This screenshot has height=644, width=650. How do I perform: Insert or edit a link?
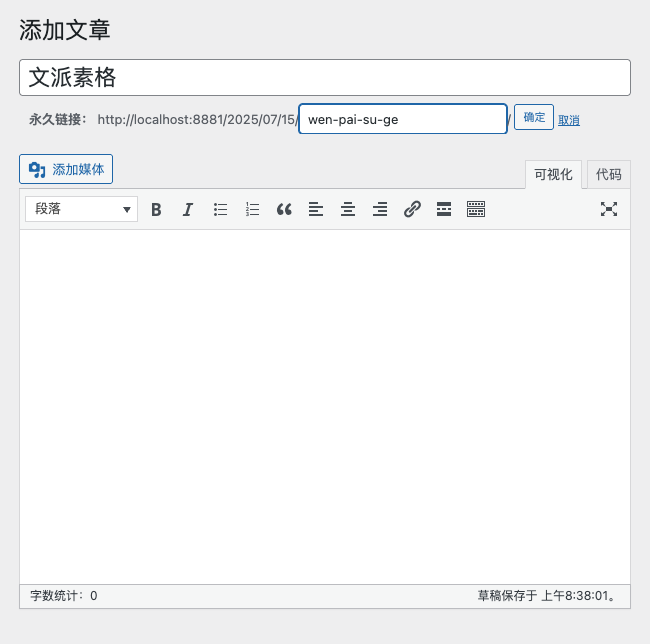point(412,209)
